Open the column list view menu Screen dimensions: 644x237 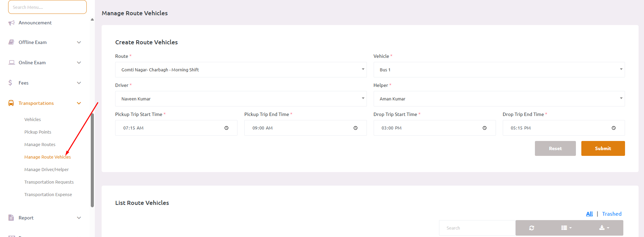[566, 228]
